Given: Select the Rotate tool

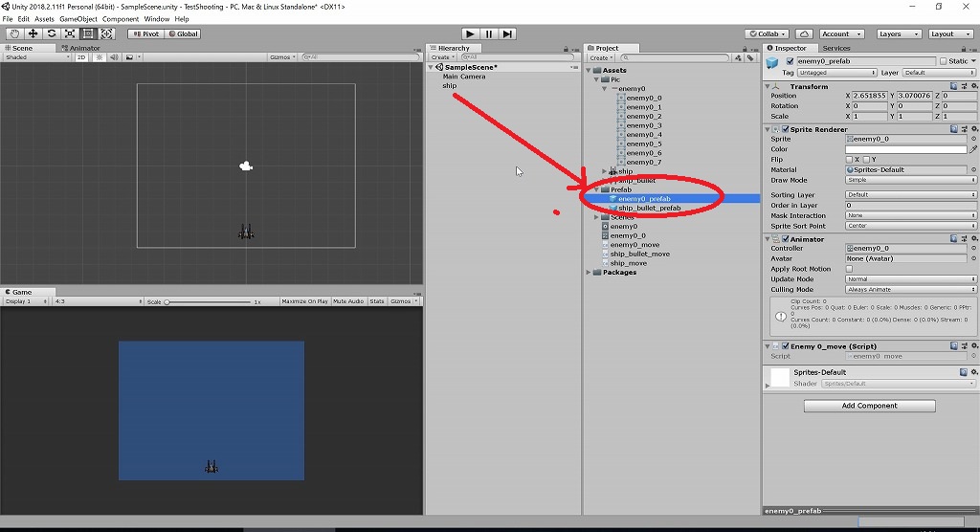Looking at the screenshot, I should (x=52, y=33).
